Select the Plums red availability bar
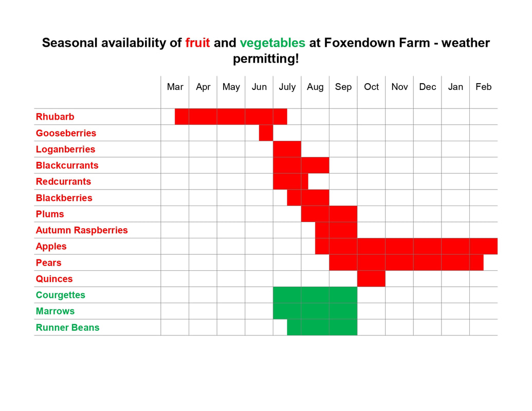The width and height of the screenshot is (532, 411). pyautogui.click(x=329, y=214)
